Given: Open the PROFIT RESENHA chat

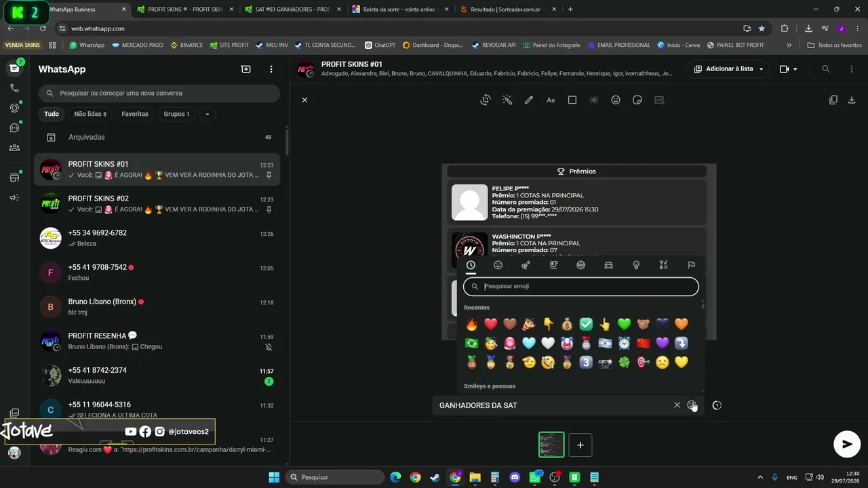Looking at the screenshot, I should [x=157, y=341].
